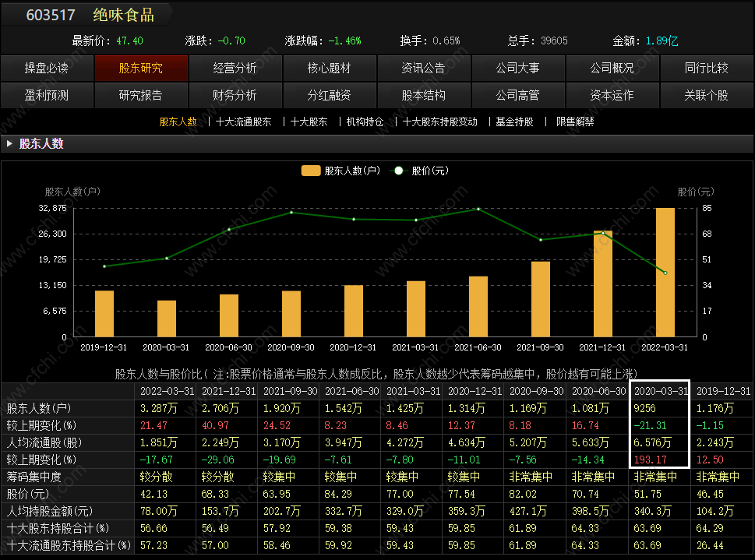The width and height of the screenshot is (755, 560).
Task: Click stock code 603517
Action: [x=51, y=15]
